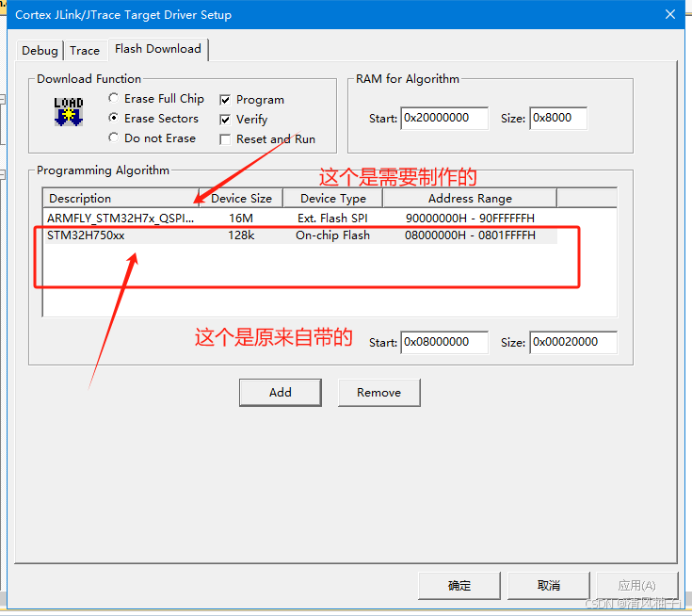This screenshot has height=616, width=692.
Task: Click the 应用(A) apply button
Action: (636, 586)
